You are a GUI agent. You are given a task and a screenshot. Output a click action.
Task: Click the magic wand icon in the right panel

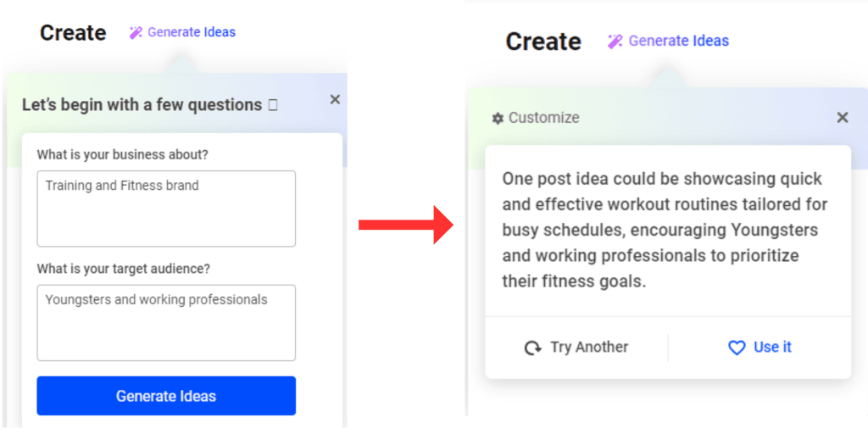pyautogui.click(x=615, y=41)
